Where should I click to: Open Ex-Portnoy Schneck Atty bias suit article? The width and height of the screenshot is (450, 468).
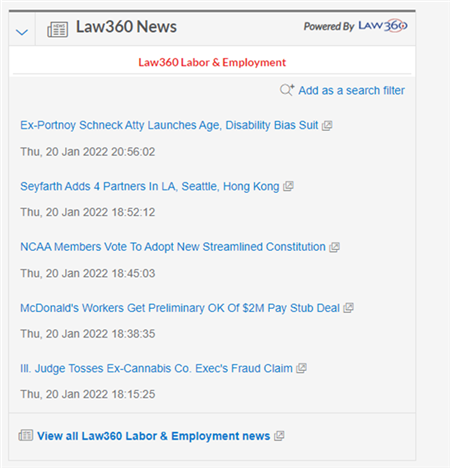169,125
